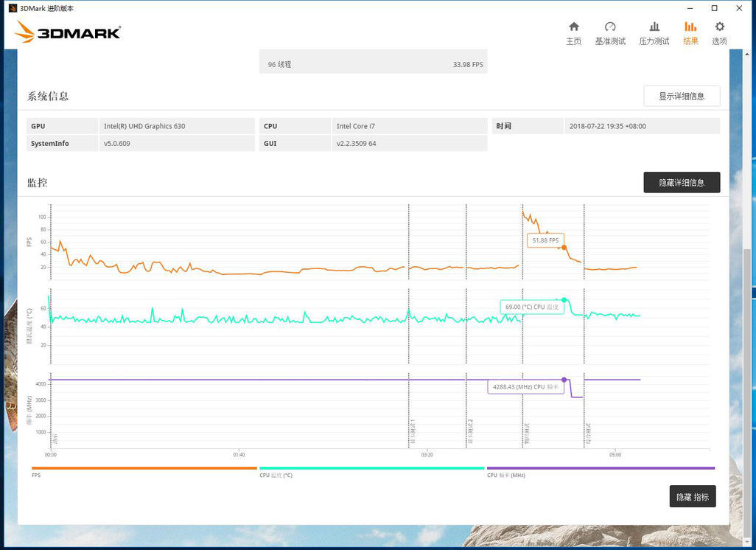Click the teal data point on the temperature chart
Image resolution: width=756 pixels, height=550 pixels.
point(564,300)
